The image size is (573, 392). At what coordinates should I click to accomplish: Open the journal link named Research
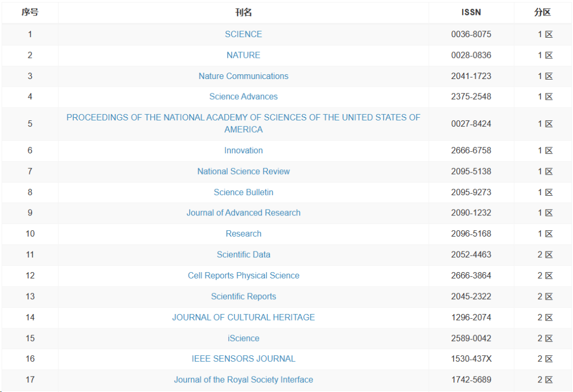click(244, 233)
